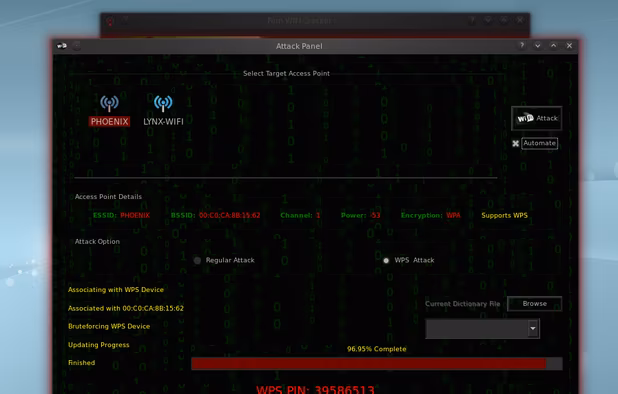Choose the WPS Attack radio option
618x394 pixels.
click(386, 260)
